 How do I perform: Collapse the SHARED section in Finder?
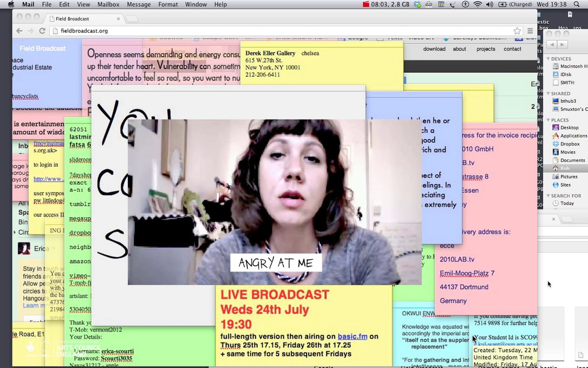(548, 93)
